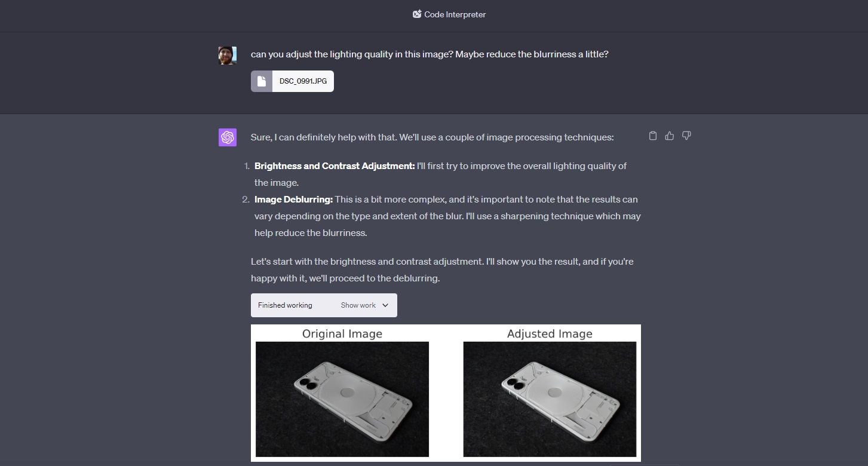The width and height of the screenshot is (868, 466).
Task: Copy the response with the clipboard icon
Action: point(653,136)
